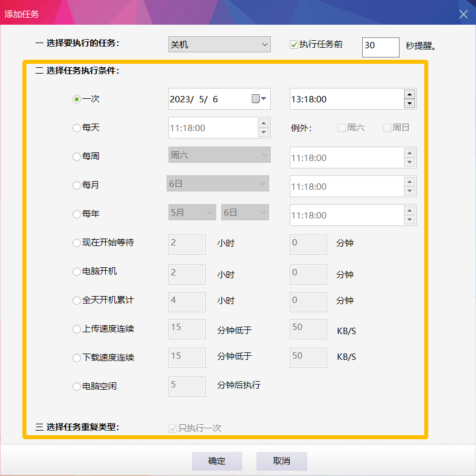This screenshot has height=476, width=476.
Task: Open the 6日 day dropdown for 每年
Action: 245,212
